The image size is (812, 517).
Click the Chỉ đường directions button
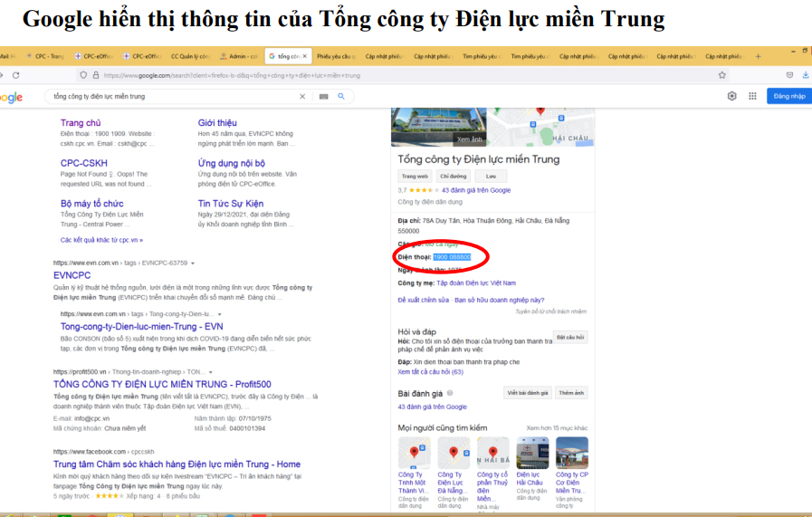454,177
